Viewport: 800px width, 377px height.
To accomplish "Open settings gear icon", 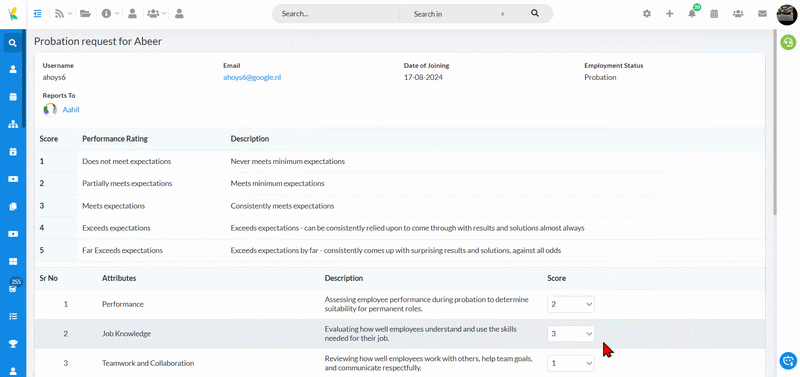I will (647, 14).
